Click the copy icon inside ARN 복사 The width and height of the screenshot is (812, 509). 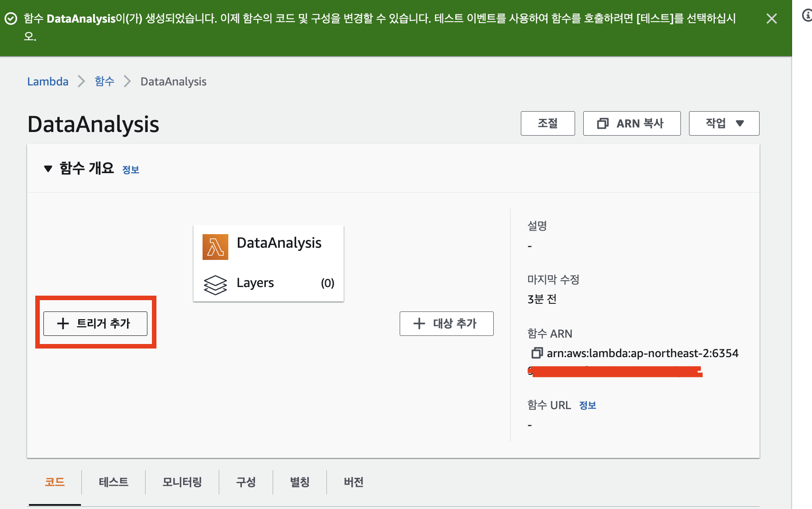[x=603, y=123]
